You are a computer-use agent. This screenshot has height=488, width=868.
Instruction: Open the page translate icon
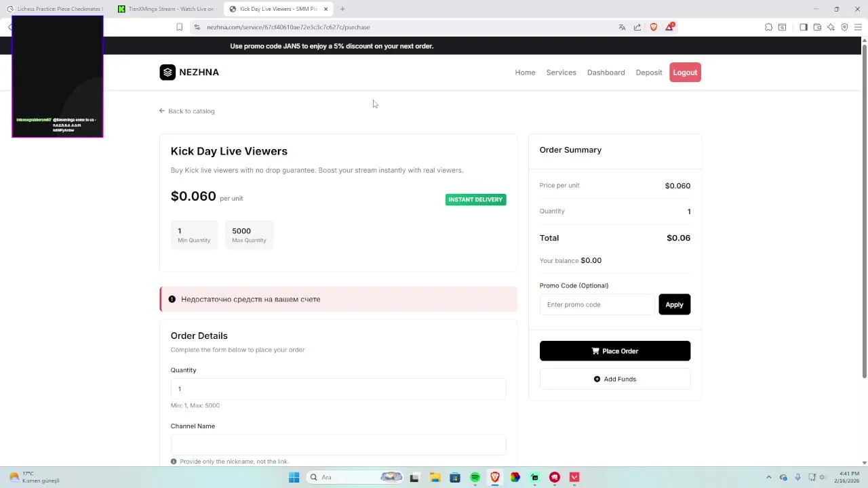(x=622, y=27)
